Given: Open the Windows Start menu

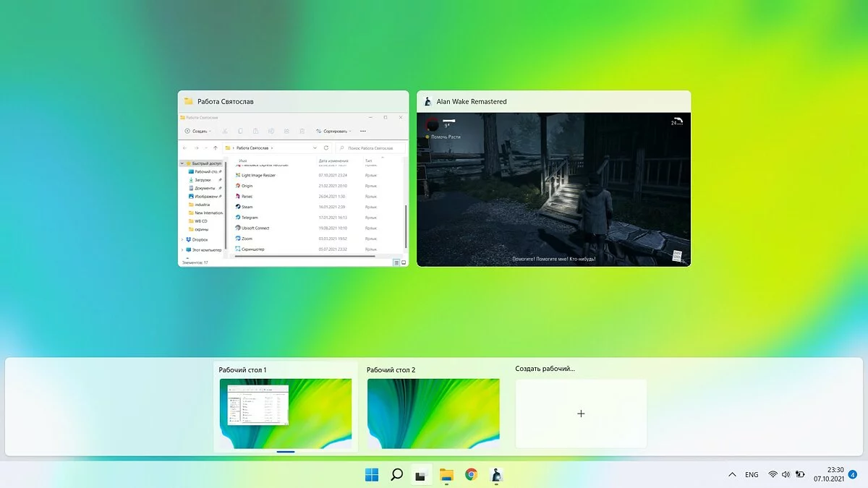Looking at the screenshot, I should [372, 474].
